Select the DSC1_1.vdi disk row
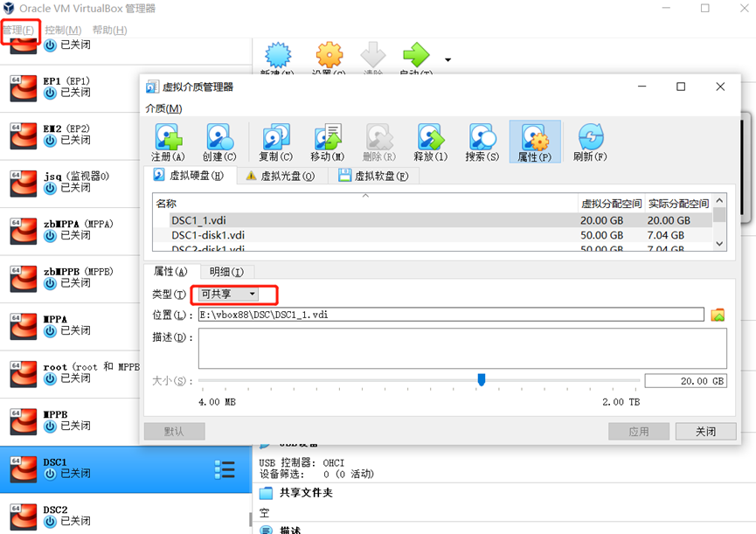Image resolution: width=756 pixels, height=534 pixels. 433,220
